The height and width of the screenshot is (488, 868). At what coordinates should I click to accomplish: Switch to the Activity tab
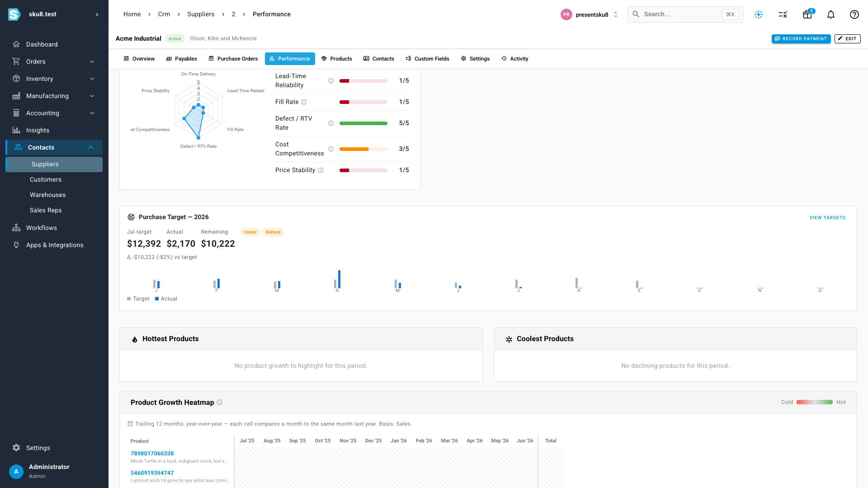515,59
